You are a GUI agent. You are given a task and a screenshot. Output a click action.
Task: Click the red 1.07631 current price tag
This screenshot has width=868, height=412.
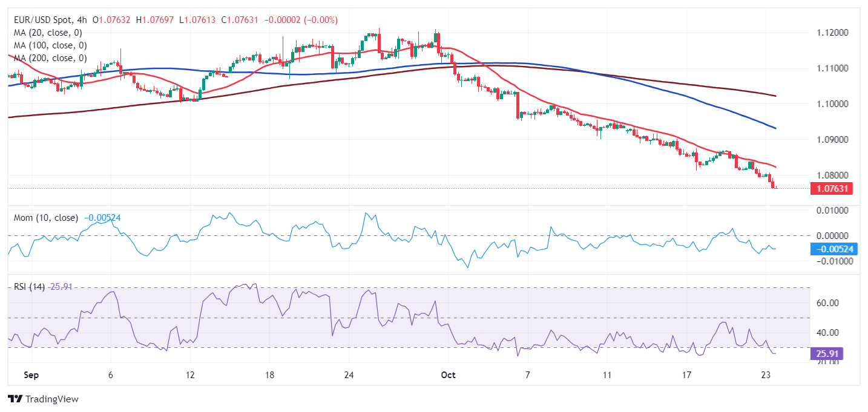pyautogui.click(x=831, y=189)
